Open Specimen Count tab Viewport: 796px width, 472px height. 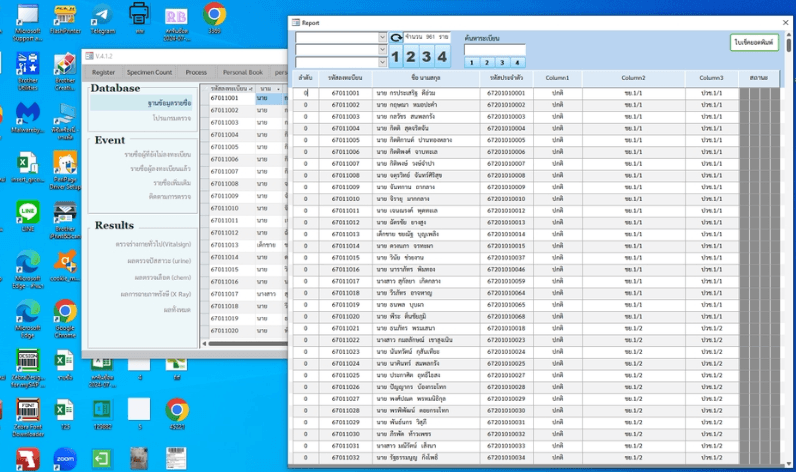click(149, 73)
